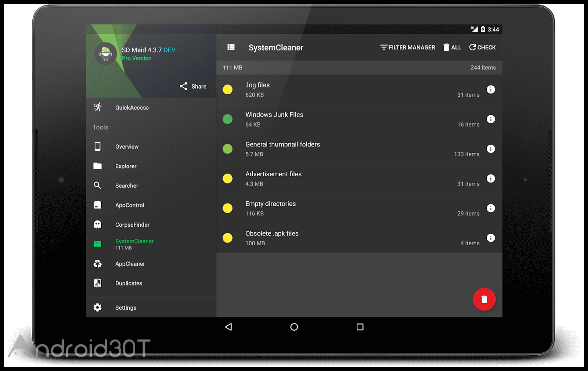Screen dimensions: 588x371
Task: Show info for Empty directories
Action: point(491,208)
